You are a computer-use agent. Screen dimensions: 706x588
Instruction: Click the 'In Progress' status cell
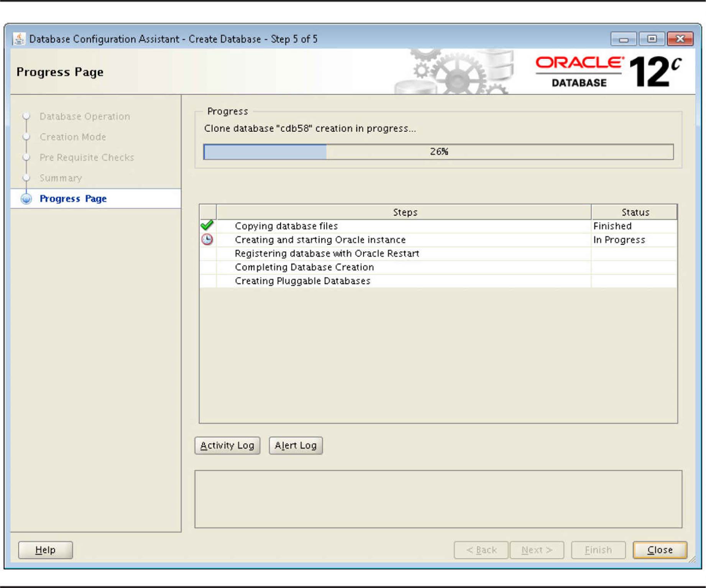(634, 240)
